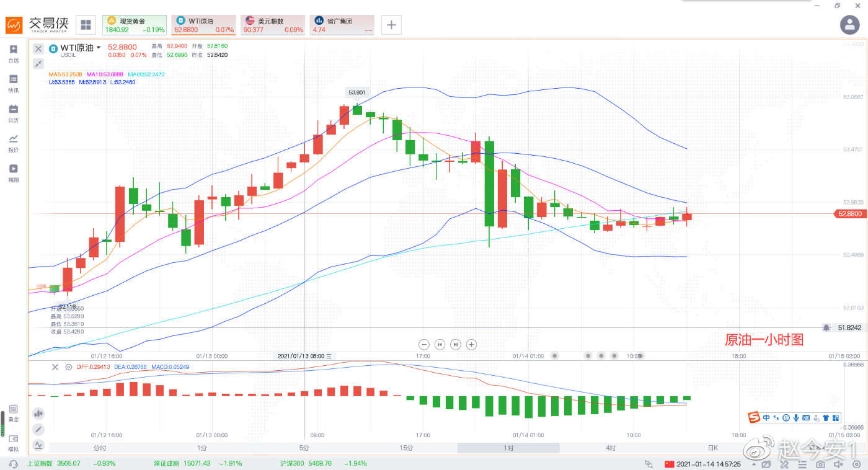
Task: Take a screenshot with the camera icon
Action: coord(820,464)
